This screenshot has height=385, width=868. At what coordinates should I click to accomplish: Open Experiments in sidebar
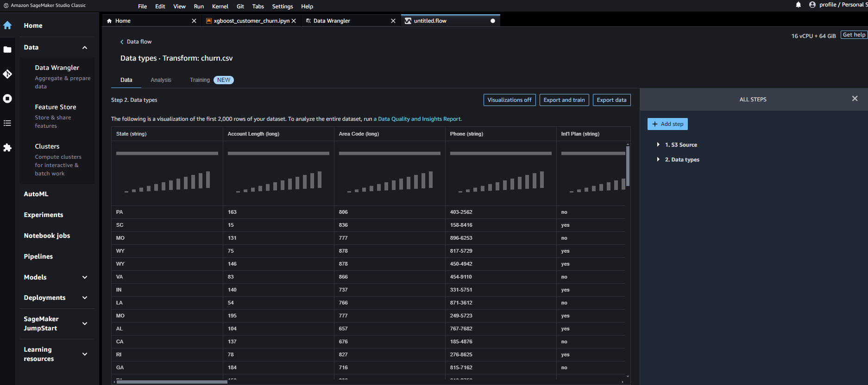(x=44, y=215)
